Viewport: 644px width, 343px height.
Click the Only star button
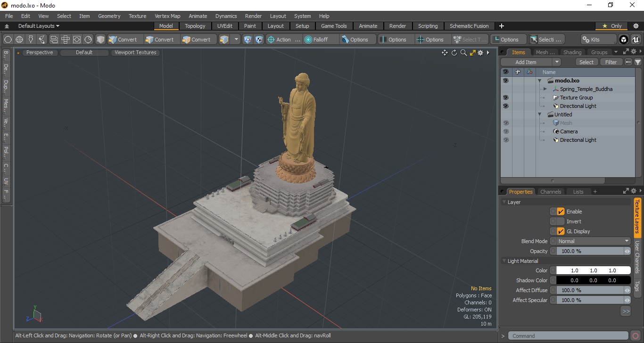pos(611,26)
